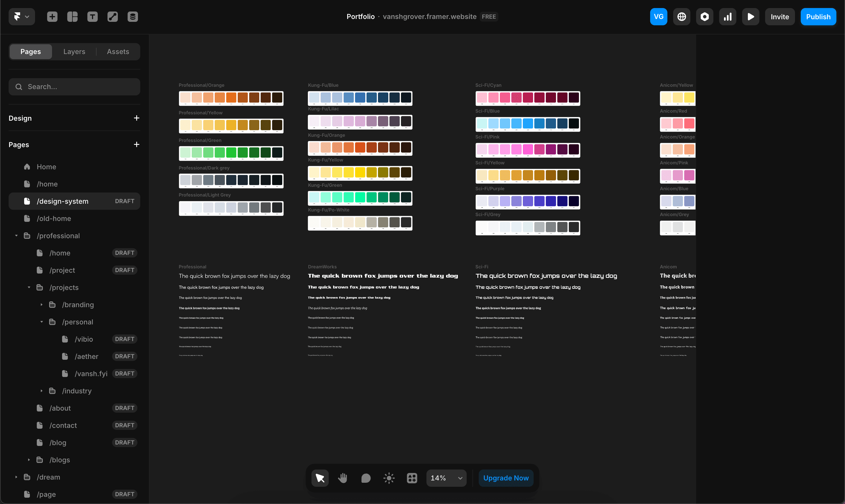The height and width of the screenshot is (504, 845).
Task: Click the Upgrade Now button
Action: (x=506, y=478)
